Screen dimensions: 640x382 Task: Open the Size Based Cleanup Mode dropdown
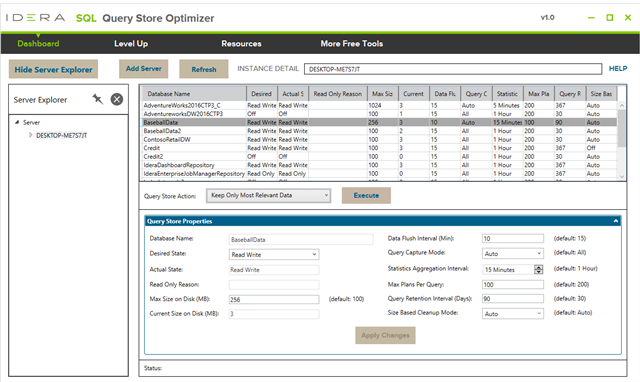[513, 313]
